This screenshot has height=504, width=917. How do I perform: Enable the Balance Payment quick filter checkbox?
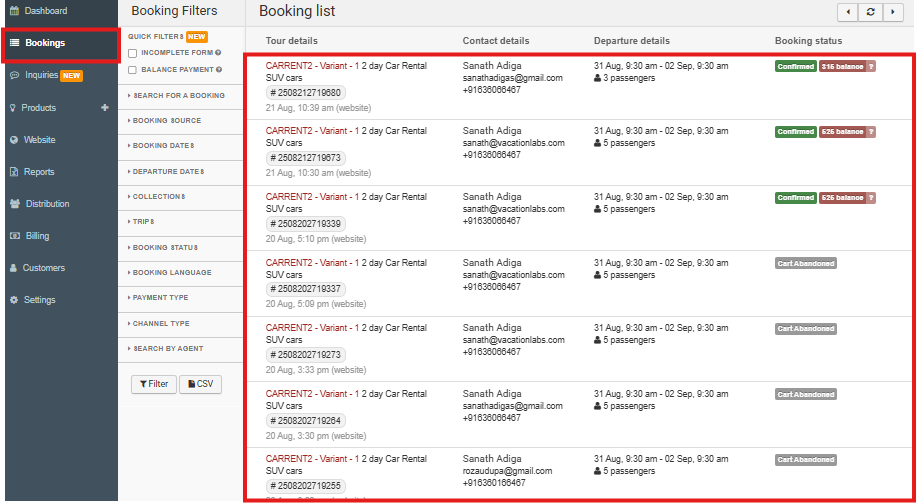[133, 69]
